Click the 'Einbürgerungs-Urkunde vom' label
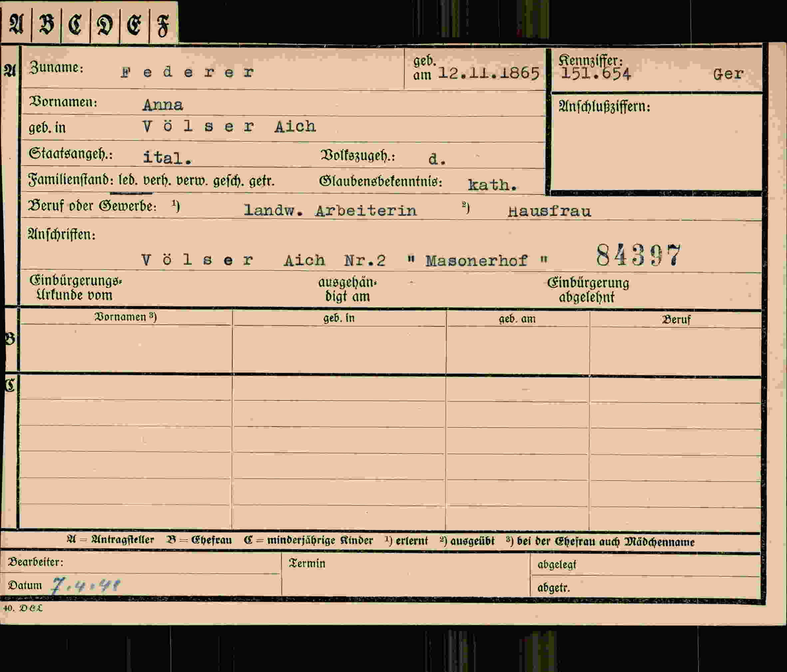787x672 pixels. (76, 288)
